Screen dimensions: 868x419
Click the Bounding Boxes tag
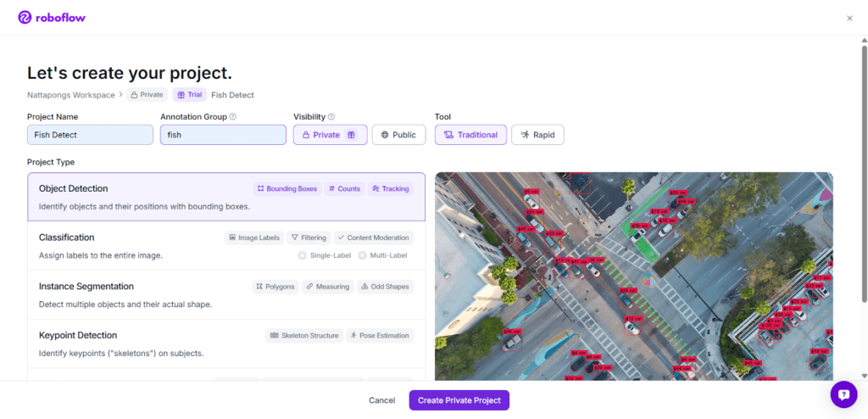click(287, 188)
